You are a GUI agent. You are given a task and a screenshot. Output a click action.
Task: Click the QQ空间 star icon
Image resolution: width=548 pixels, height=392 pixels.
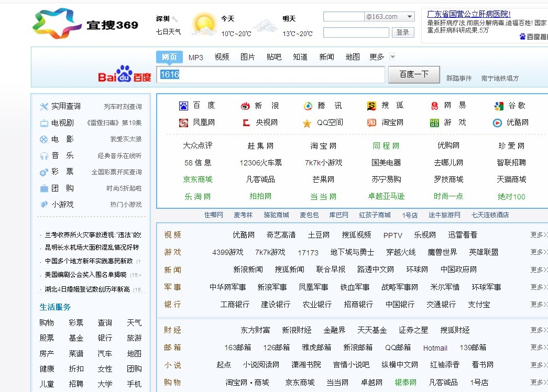pos(307,124)
